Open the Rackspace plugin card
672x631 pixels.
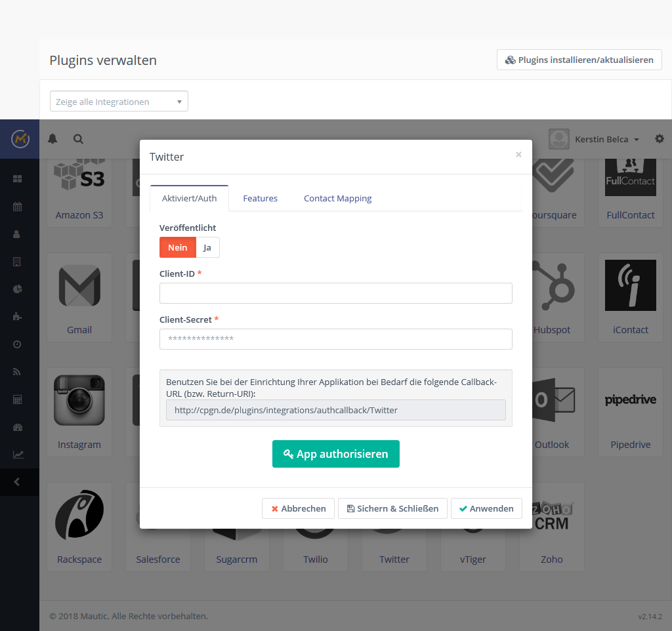(79, 527)
